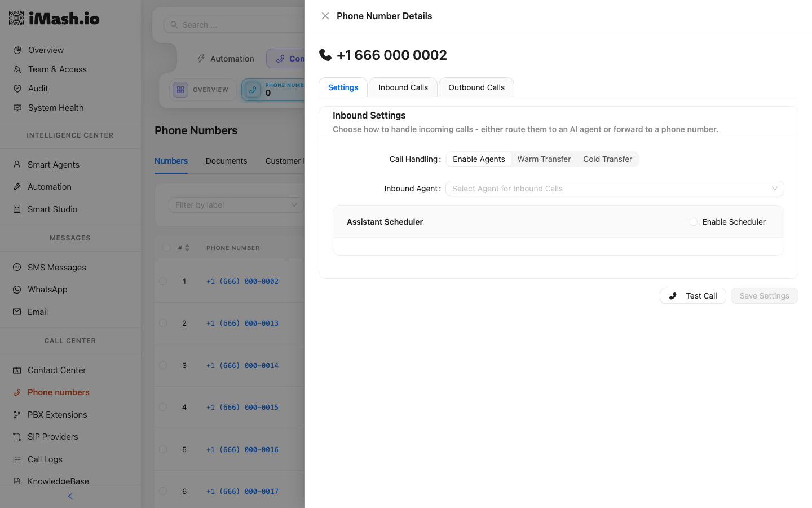This screenshot has width=812, height=508.
Task: Click the Overview tile in the header
Action: pyautogui.click(x=203, y=90)
